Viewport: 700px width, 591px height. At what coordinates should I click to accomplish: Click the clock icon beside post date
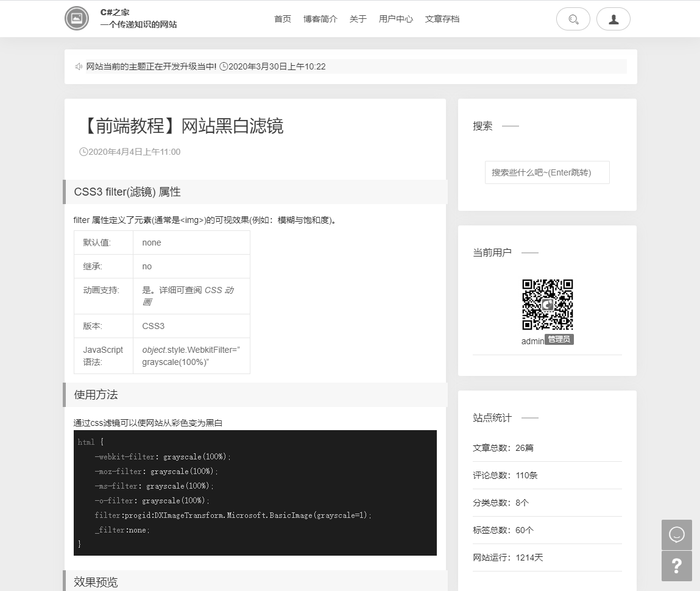(x=83, y=152)
